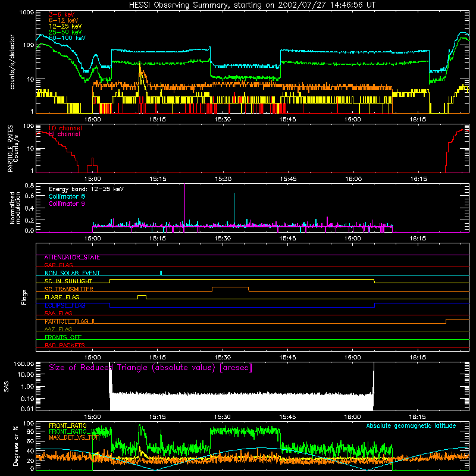Click the counts/s/detector axis label

[12, 62]
